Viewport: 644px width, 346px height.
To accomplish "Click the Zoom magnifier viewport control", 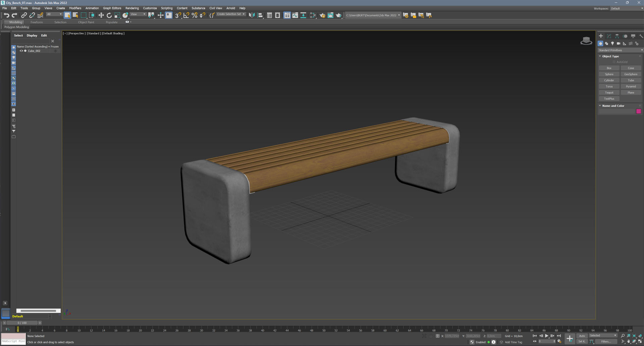I will tap(623, 336).
